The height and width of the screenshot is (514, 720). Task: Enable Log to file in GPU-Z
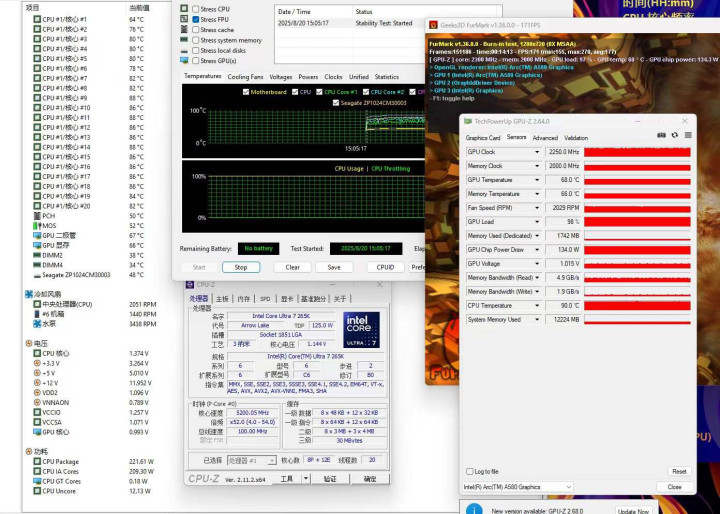469,471
